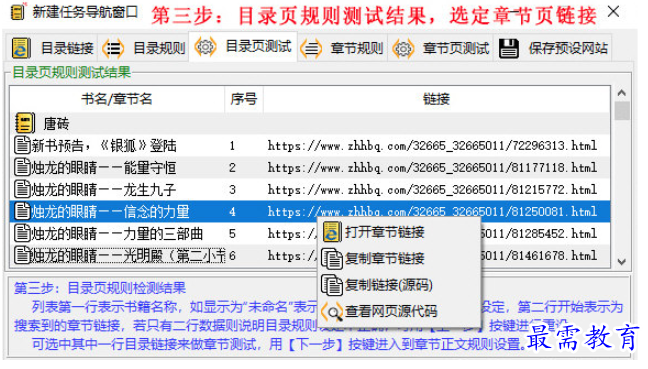The height and width of the screenshot is (369, 648).
Task: Click the 目录链接 browser icon
Action: tap(21, 48)
